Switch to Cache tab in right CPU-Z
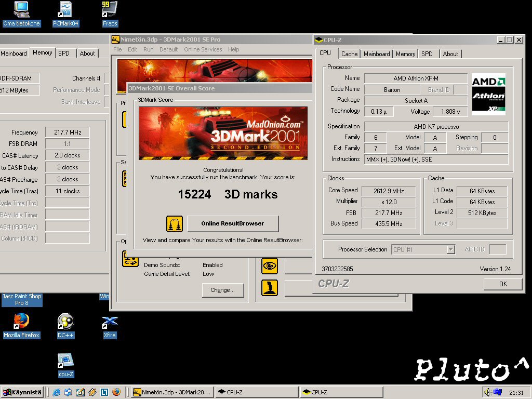 349,54
